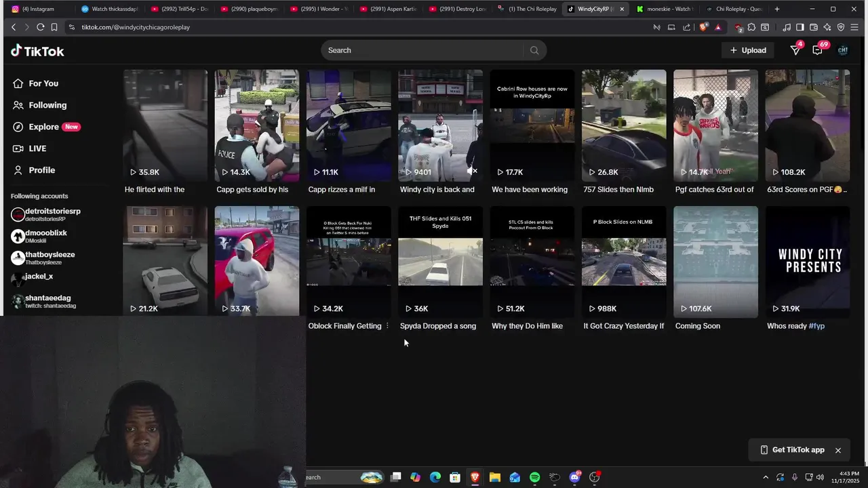Screen dimensions: 868x488
Task: Open the 988K views video thumbnail
Action: 624,262
